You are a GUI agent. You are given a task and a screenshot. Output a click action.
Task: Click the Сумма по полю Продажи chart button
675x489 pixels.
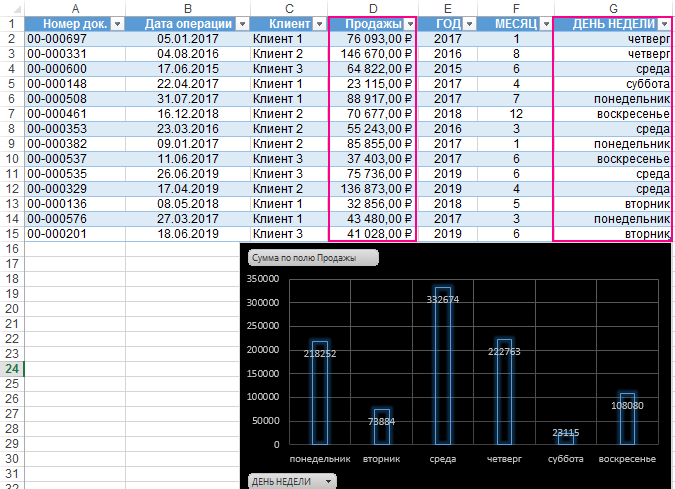[313, 257]
